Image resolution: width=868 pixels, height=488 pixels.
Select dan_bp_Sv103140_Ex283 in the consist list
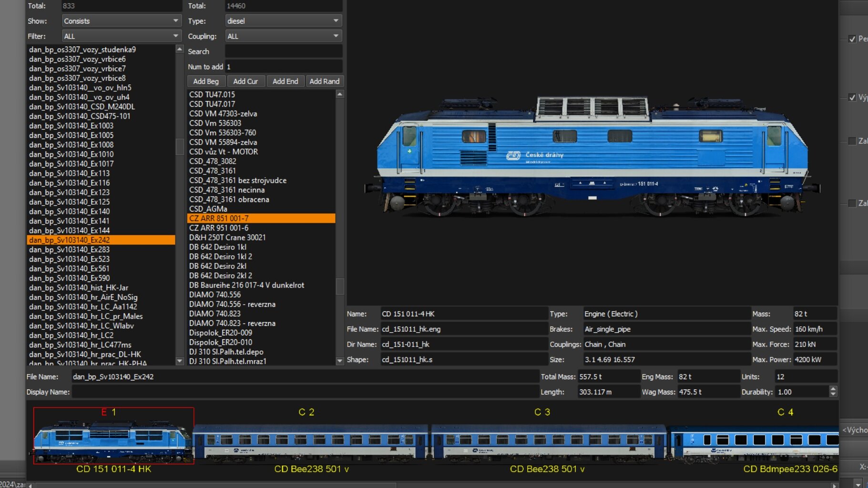(x=69, y=250)
